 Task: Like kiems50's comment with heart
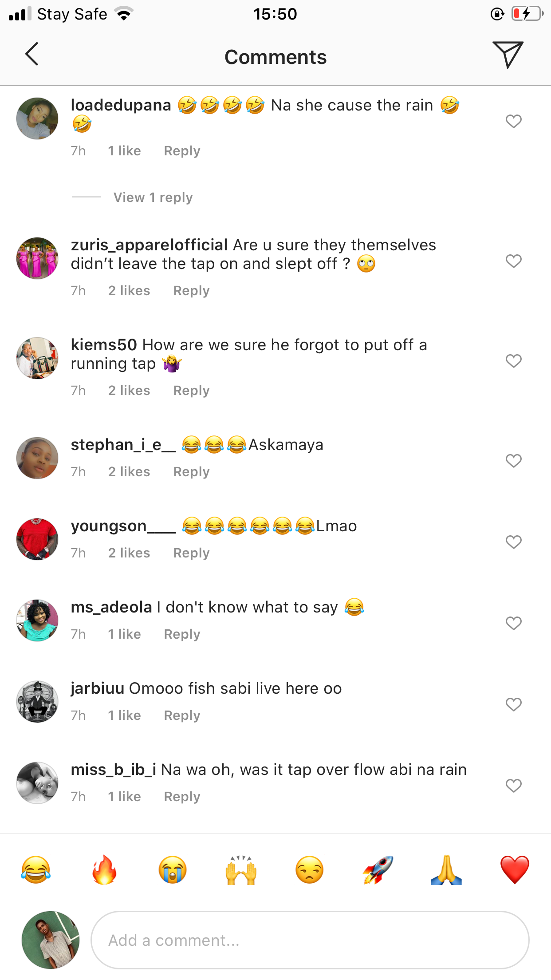pyautogui.click(x=513, y=361)
